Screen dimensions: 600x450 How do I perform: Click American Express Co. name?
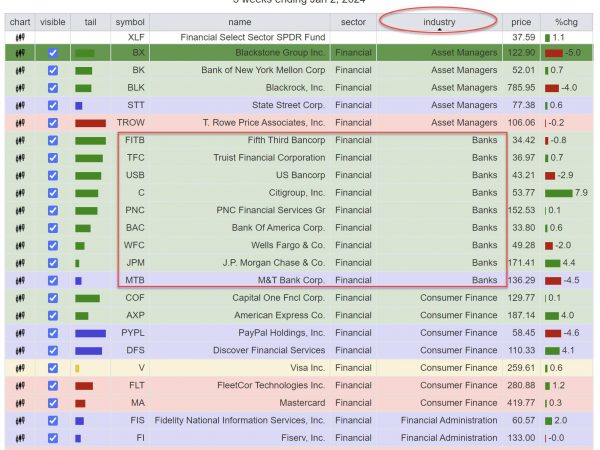280,316
